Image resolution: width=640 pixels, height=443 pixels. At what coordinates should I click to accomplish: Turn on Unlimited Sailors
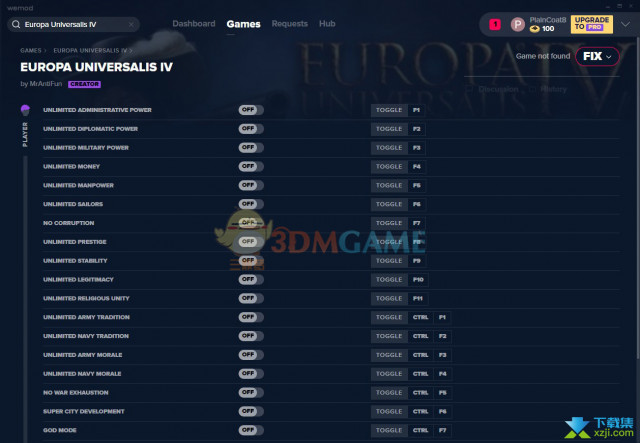click(x=251, y=204)
